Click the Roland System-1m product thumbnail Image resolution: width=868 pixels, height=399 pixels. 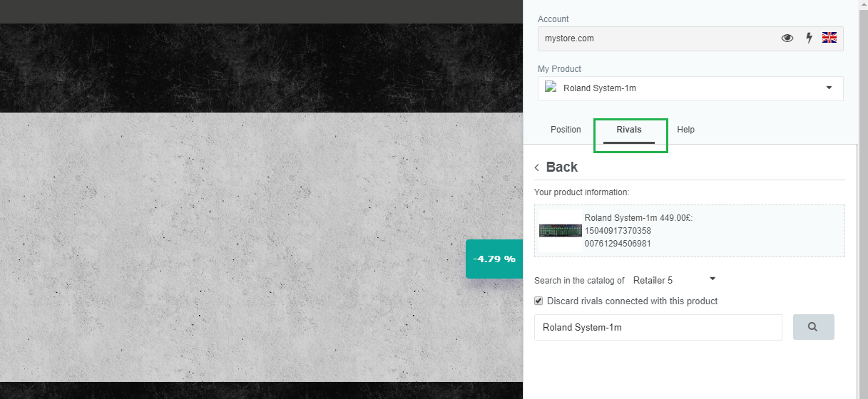[x=561, y=231]
